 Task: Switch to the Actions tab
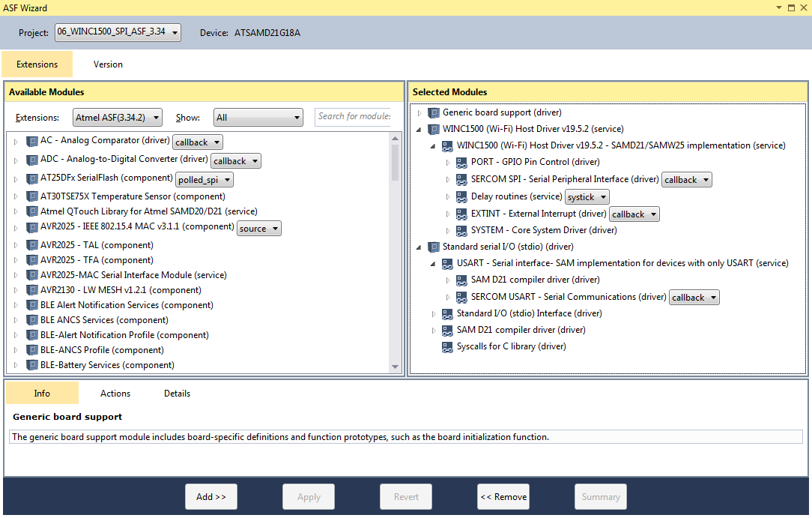pyautogui.click(x=115, y=393)
